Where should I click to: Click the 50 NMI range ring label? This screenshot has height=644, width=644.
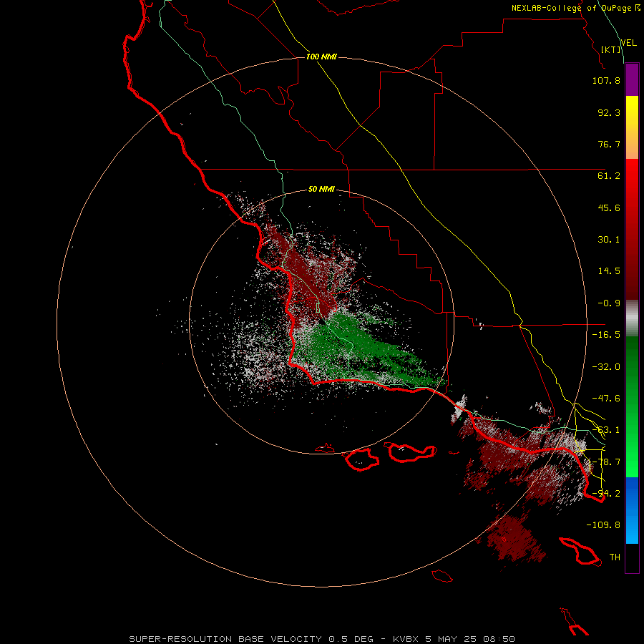point(321,190)
